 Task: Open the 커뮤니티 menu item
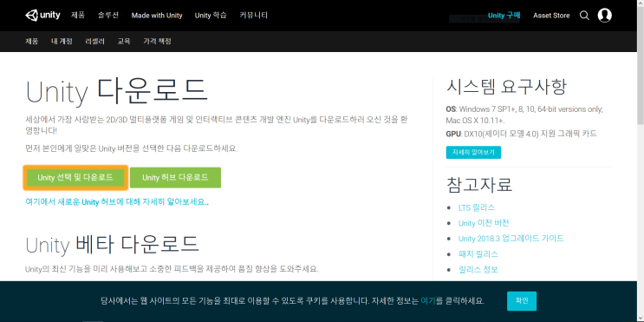coord(254,16)
